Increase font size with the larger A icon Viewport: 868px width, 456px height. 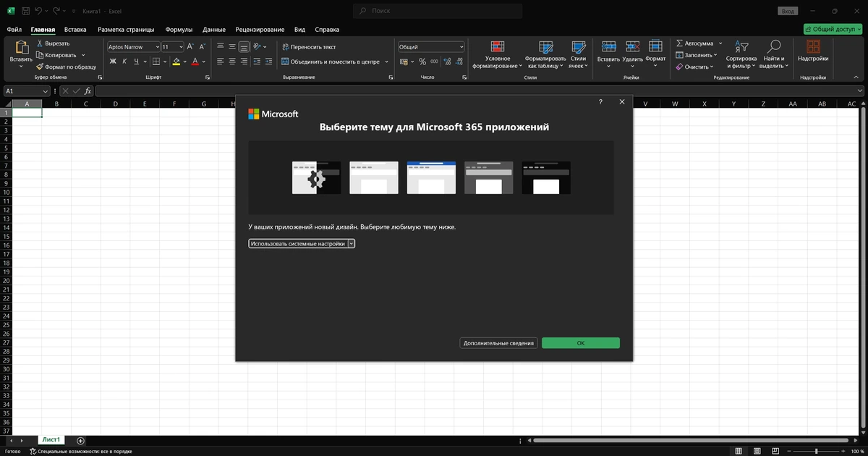[x=191, y=46]
